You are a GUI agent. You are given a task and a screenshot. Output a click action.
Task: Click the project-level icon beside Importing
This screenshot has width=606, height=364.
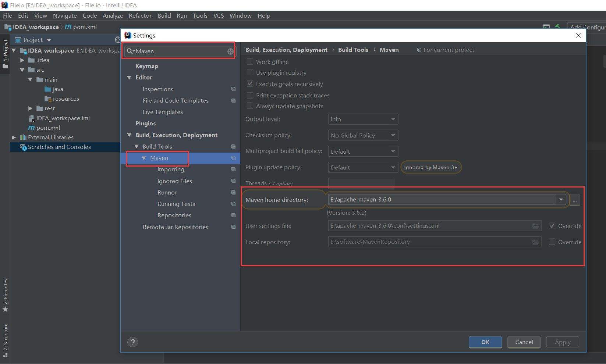click(233, 169)
